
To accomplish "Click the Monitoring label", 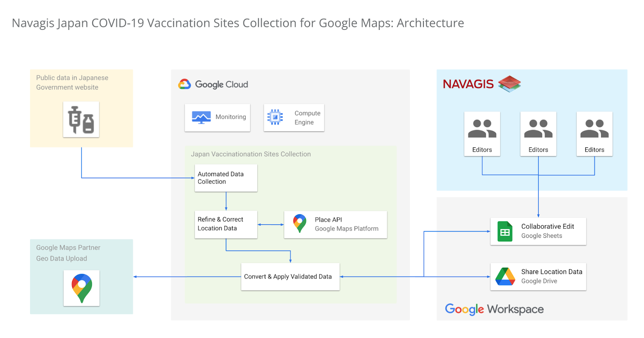I will pyautogui.click(x=231, y=117).
